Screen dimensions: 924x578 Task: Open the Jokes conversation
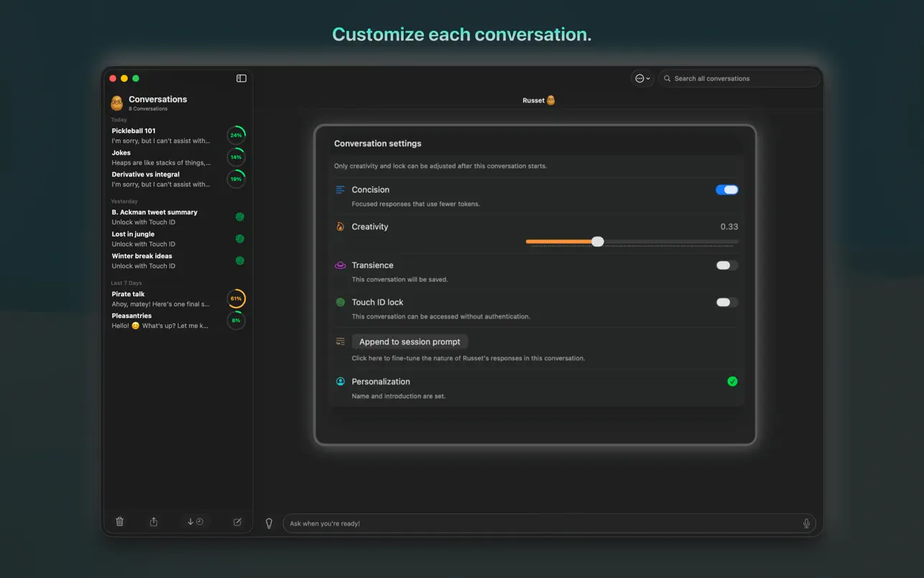coord(178,157)
